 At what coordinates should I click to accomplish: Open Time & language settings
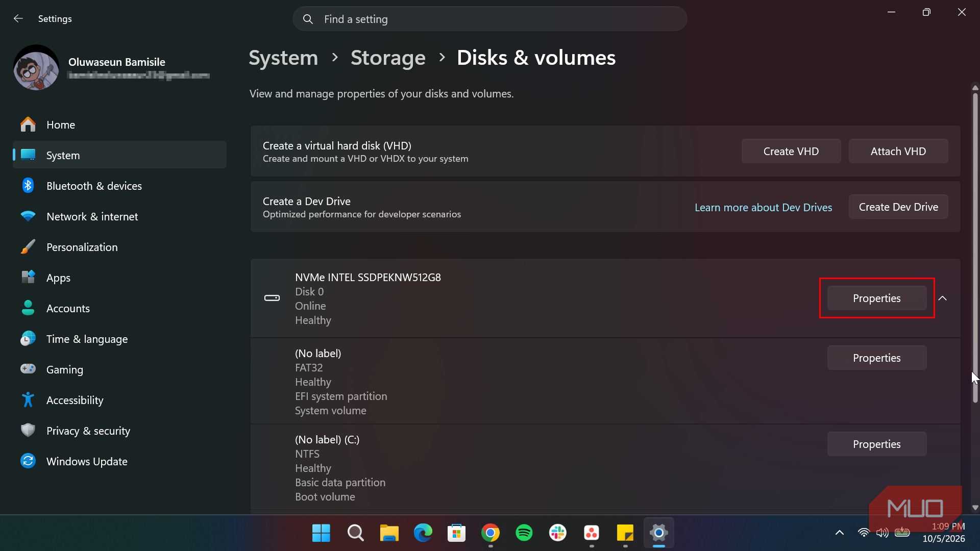pos(119,339)
